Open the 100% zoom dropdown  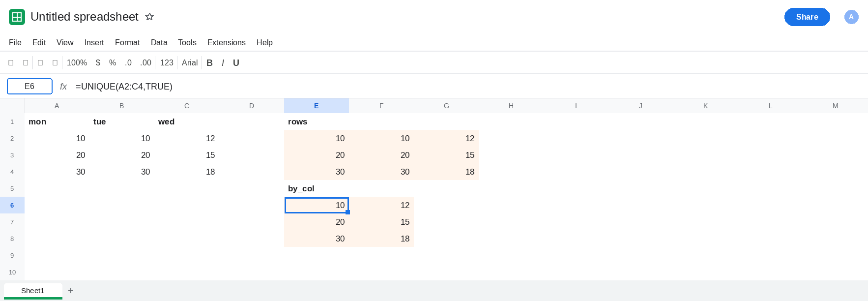77,62
